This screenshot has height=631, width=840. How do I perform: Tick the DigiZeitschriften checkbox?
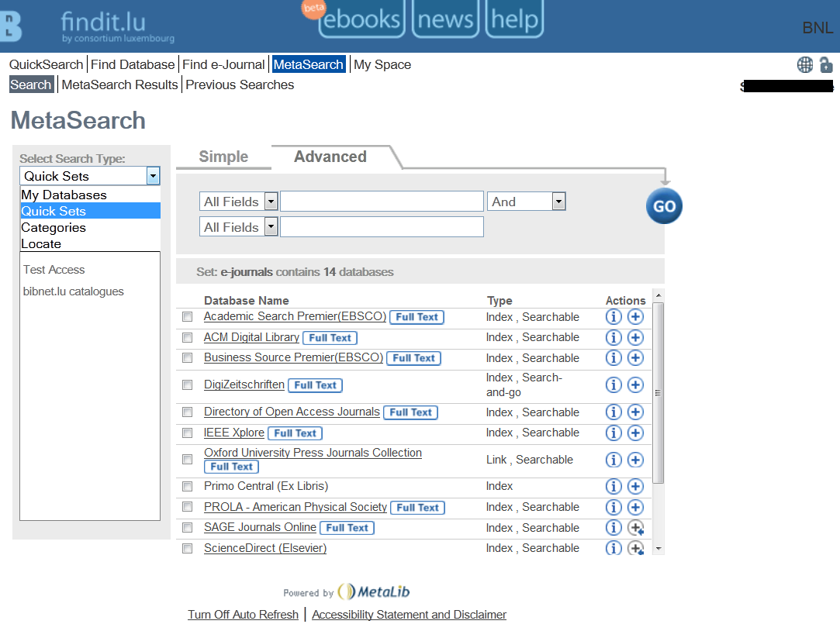click(187, 384)
